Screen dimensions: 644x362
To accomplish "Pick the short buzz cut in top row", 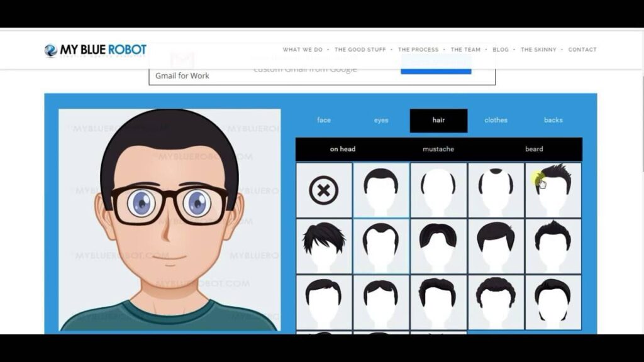I will click(381, 190).
